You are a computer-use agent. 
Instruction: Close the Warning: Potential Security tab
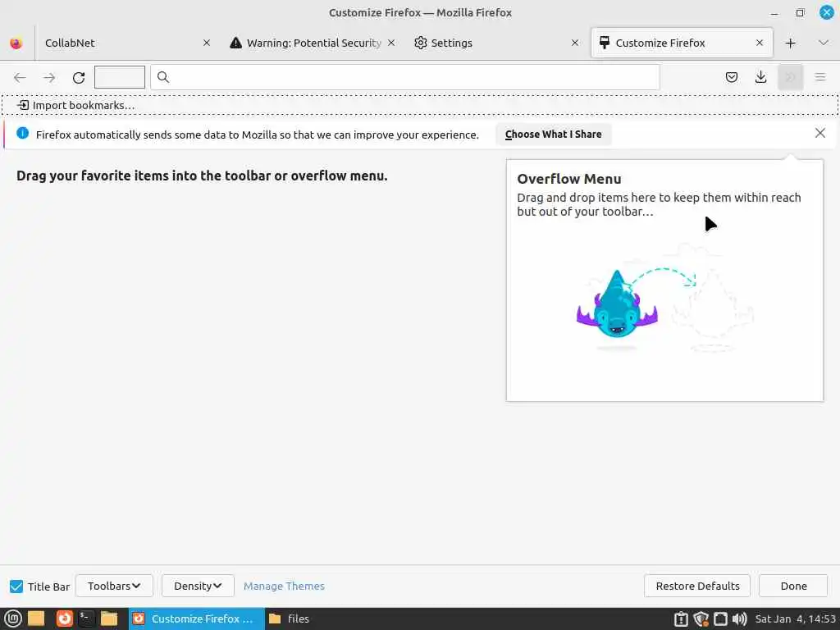pyautogui.click(x=391, y=43)
